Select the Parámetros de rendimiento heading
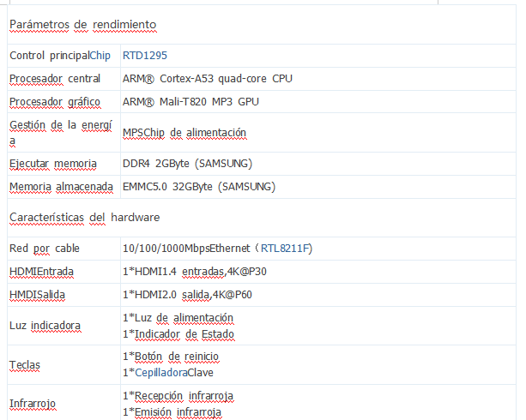This screenshot has width=526, height=420. click(x=83, y=25)
